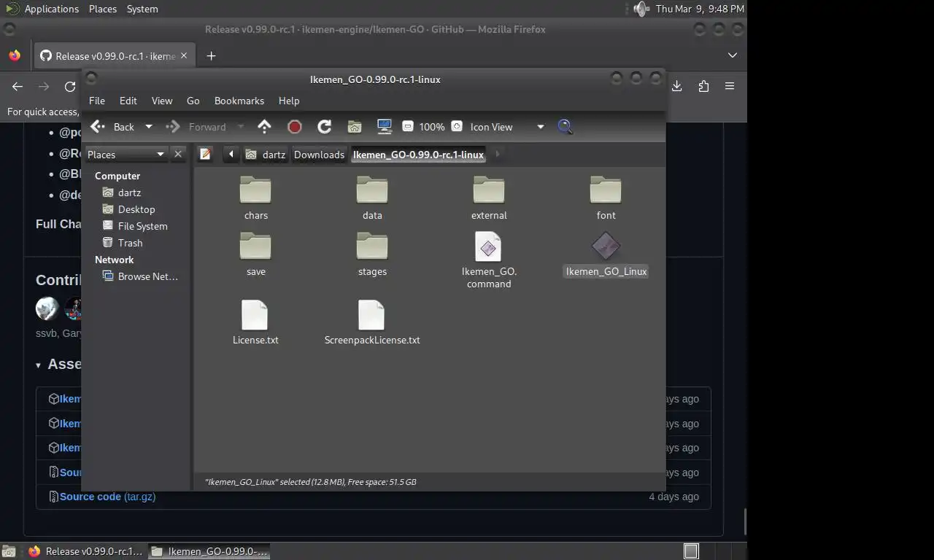
Task: Open the Icon View mode dropdown
Action: click(x=507, y=127)
